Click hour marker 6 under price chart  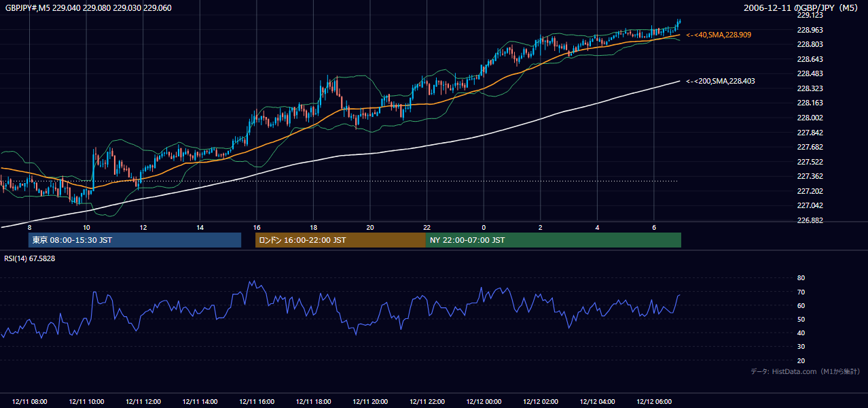(x=653, y=226)
